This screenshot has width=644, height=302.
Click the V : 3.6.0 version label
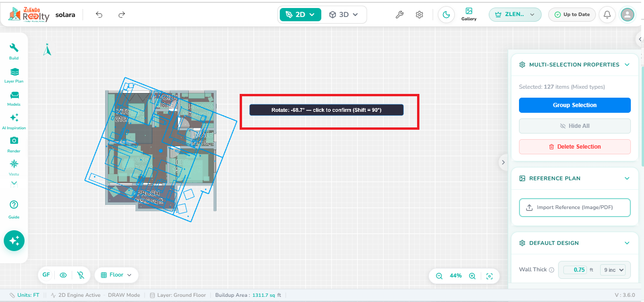tap(625, 295)
